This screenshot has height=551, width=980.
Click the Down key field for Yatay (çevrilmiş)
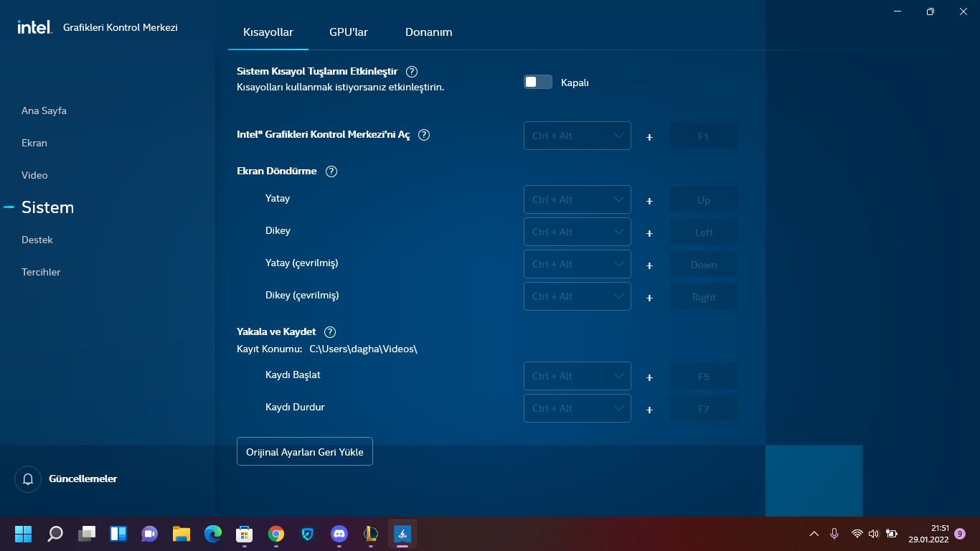tap(704, 264)
